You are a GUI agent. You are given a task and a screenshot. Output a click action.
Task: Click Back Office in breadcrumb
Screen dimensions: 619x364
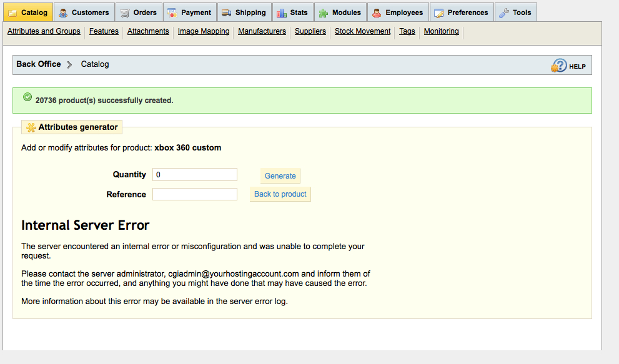(39, 64)
